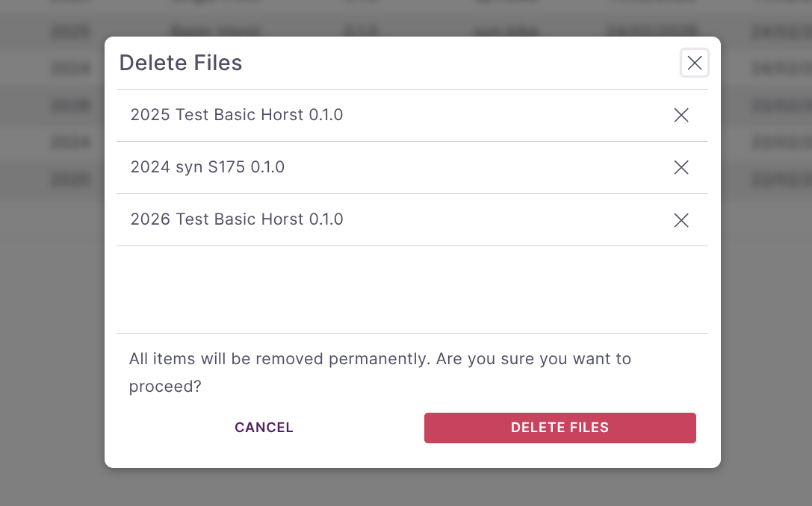The image size is (812, 506).
Task: Remove "2026 Test Basic Horst 0.1.0" using its X icon
Action: pos(681,220)
